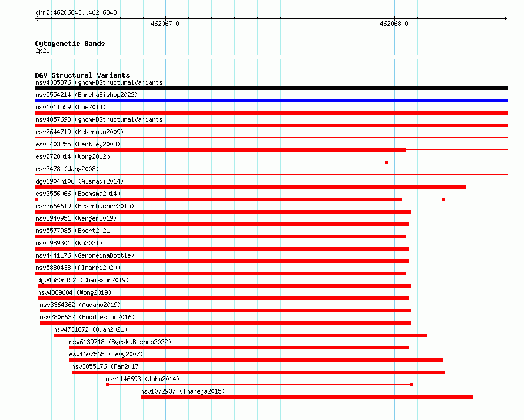524x420 pixels.
Task: Click the chr2:46206643..46206848 region label
Action: (76, 13)
